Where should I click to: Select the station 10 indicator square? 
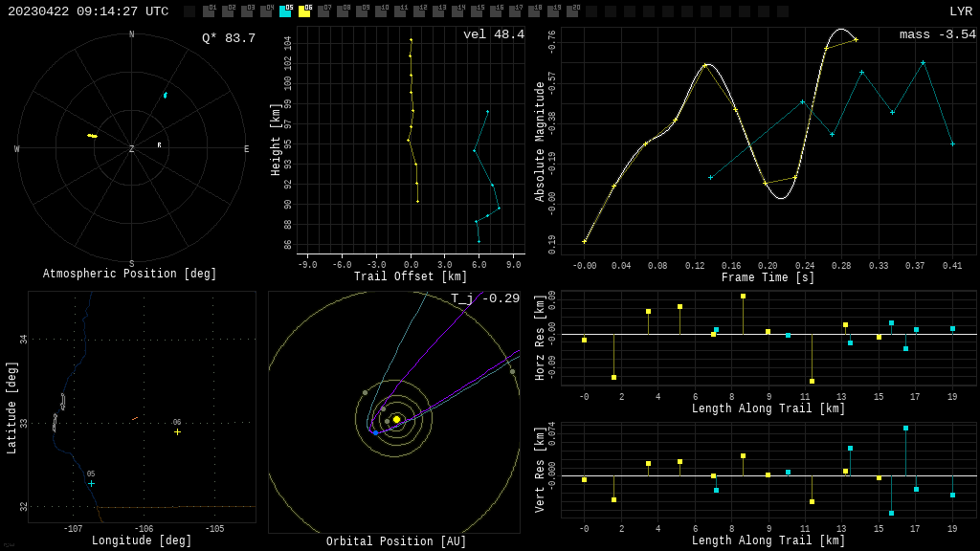click(x=381, y=11)
